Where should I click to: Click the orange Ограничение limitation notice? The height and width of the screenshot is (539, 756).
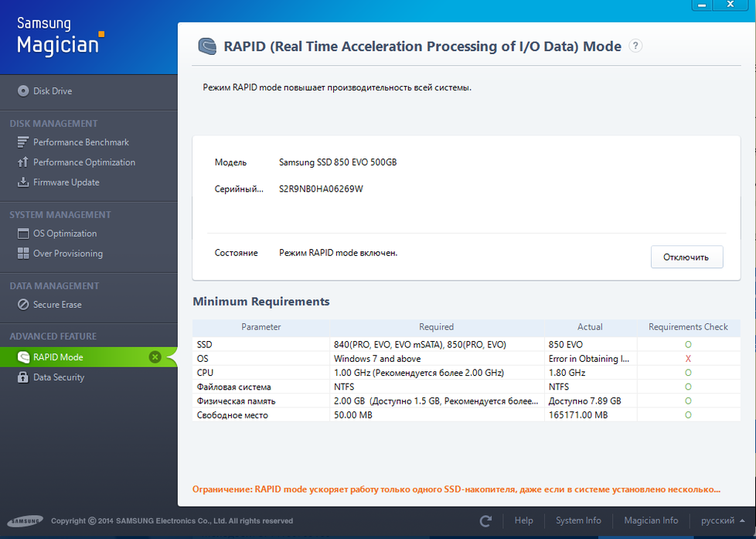click(457, 490)
